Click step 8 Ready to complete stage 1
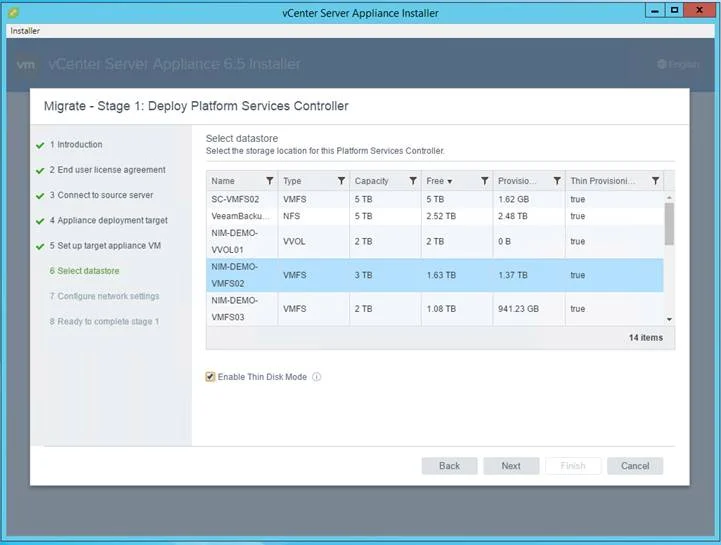The height and width of the screenshot is (545, 721). (104, 321)
